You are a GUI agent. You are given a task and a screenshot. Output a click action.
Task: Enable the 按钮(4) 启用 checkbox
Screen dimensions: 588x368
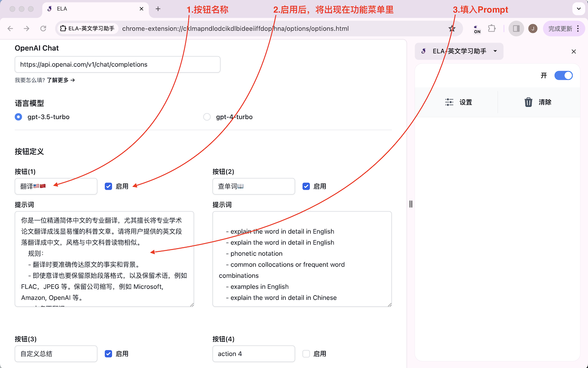[306, 354]
